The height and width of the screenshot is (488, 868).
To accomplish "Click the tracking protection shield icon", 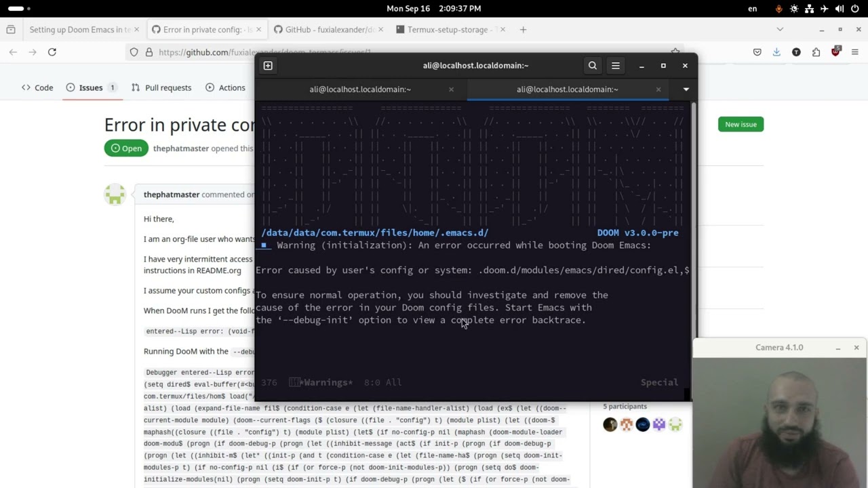I will coord(134,52).
